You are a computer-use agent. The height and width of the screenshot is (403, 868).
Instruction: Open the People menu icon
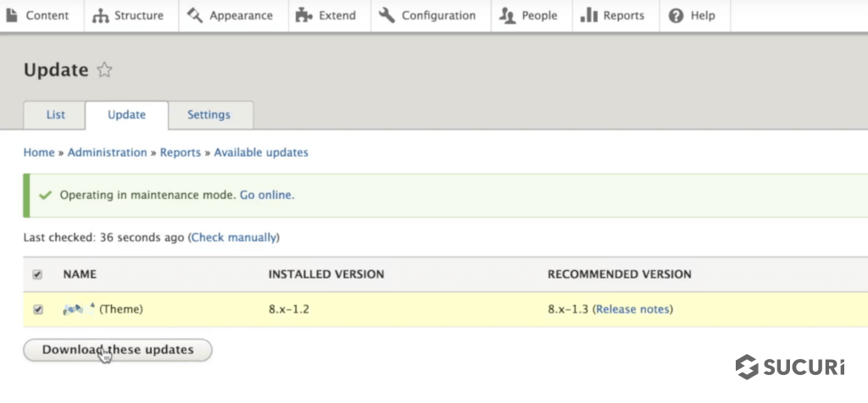508,15
